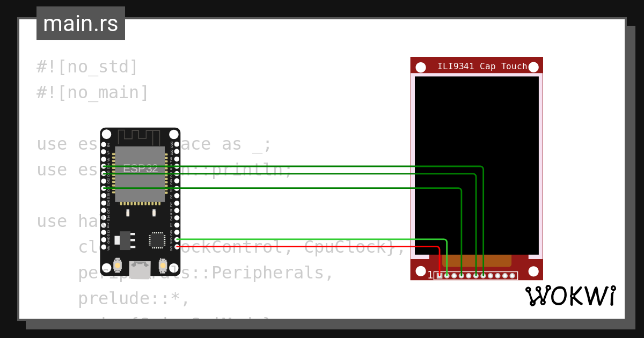Click the last pin on display header
The image size is (644, 338).
tap(513, 275)
